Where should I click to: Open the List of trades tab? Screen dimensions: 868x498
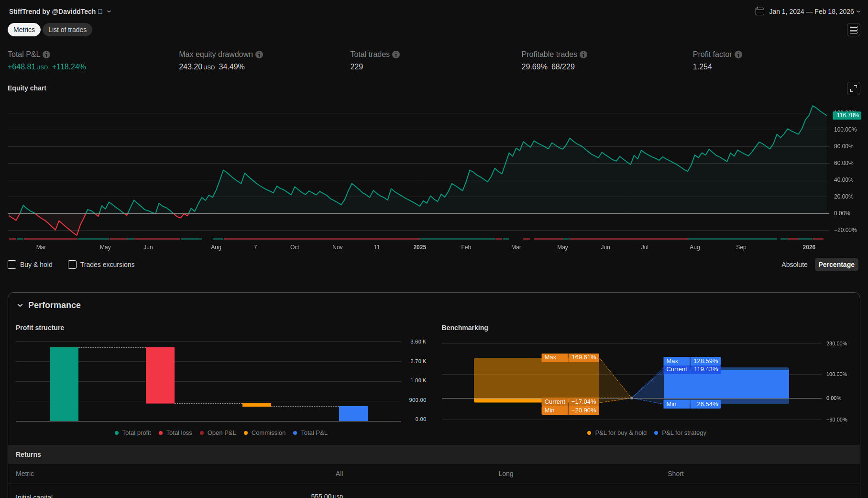[67, 30]
